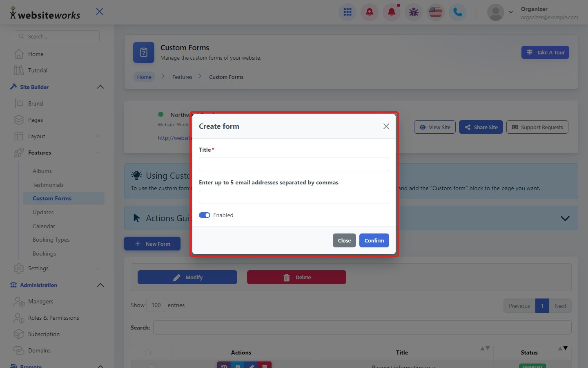Open the apps grid icon in header
The height and width of the screenshot is (368, 588).
(347, 12)
